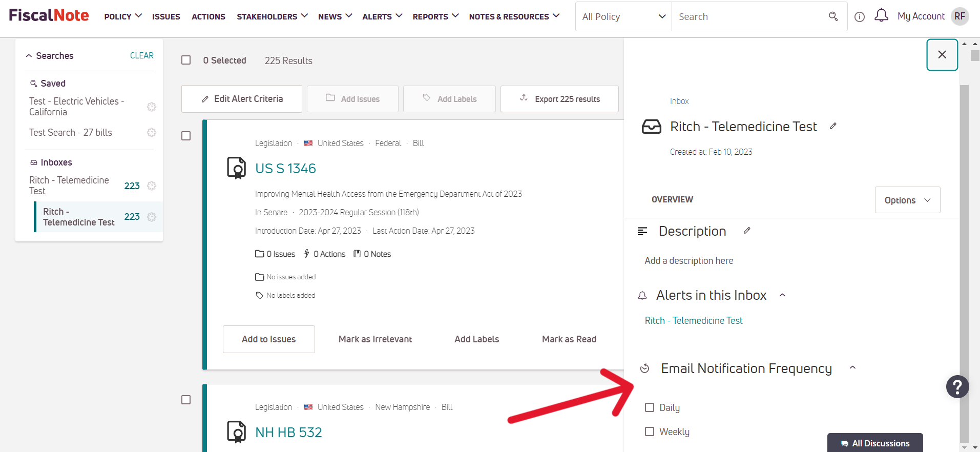Open gear for highlighted Ritch - Telemedicine Test alert
This screenshot has height=452, width=980.
click(x=152, y=217)
